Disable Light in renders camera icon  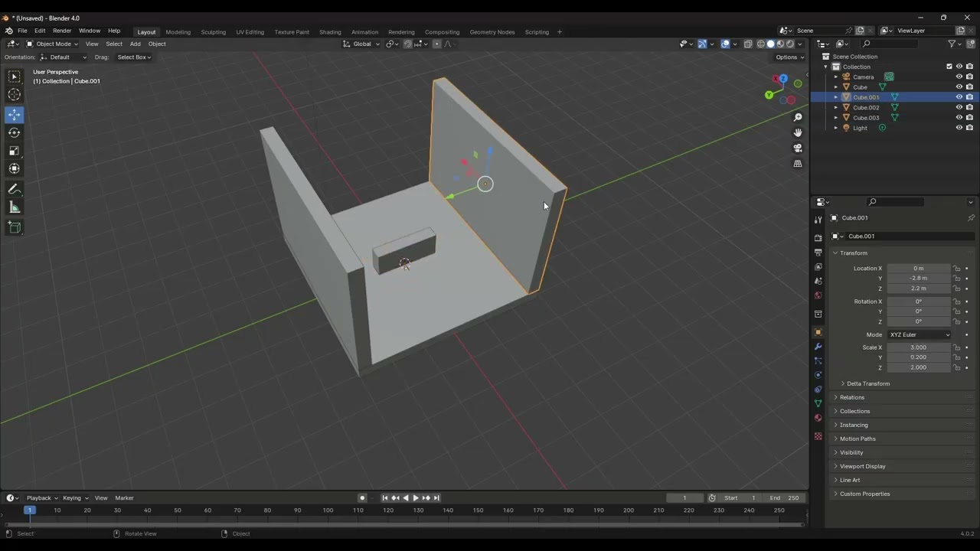(x=969, y=128)
